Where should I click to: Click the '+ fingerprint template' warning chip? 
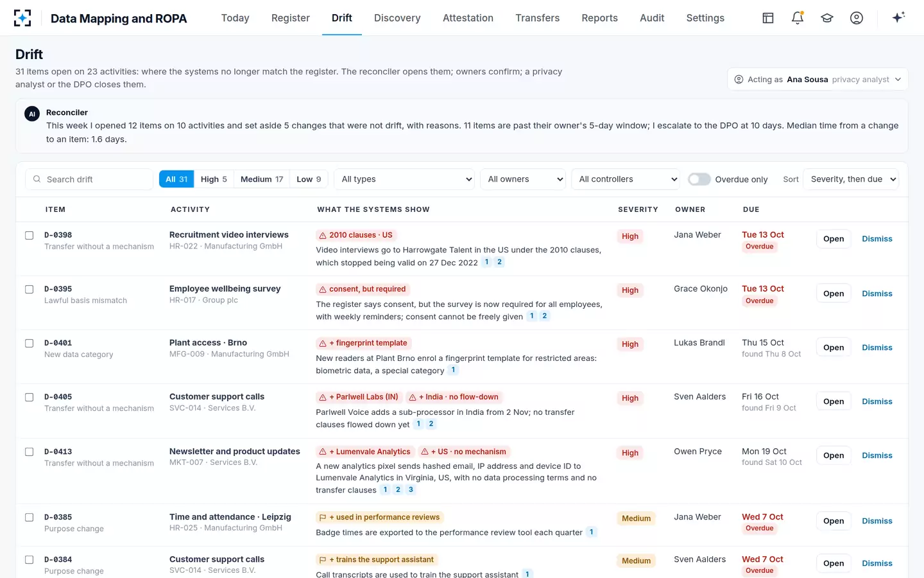pyautogui.click(x=363, y=343)
